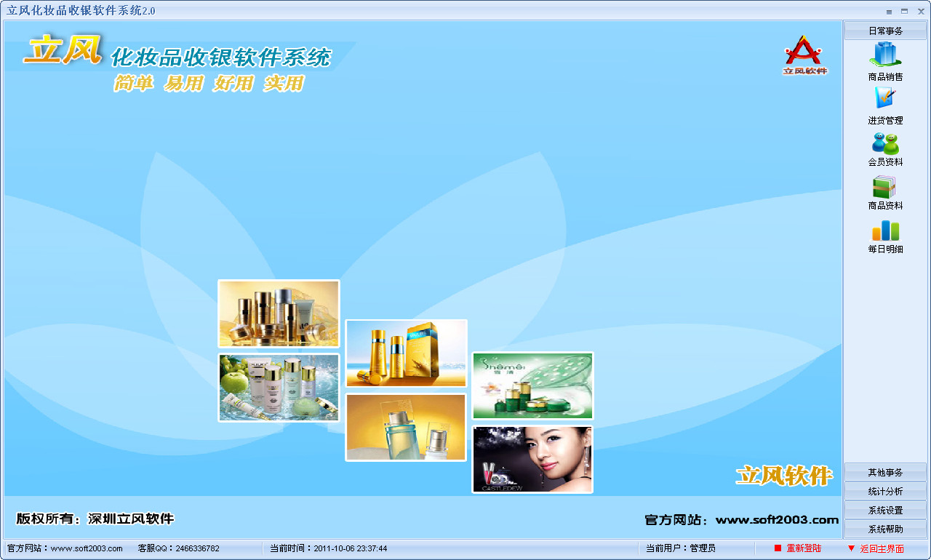Image resolution: width=931 pixels, height=560 pixels.
Task: Click the gold cosmetics bottles thumbnail
Action: pyautogui.click(x=279, y=313)
